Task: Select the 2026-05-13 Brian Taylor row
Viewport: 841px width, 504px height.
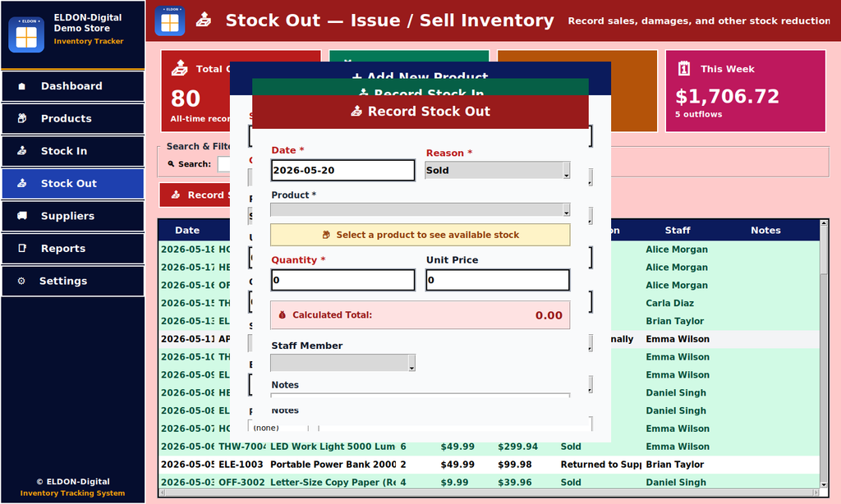Action: pos(489,321)
